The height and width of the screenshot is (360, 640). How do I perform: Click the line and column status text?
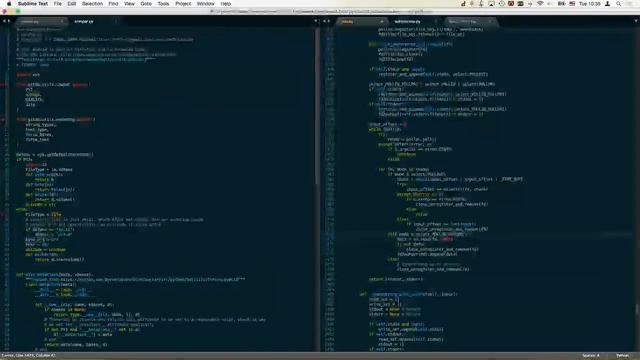point(29,356)
